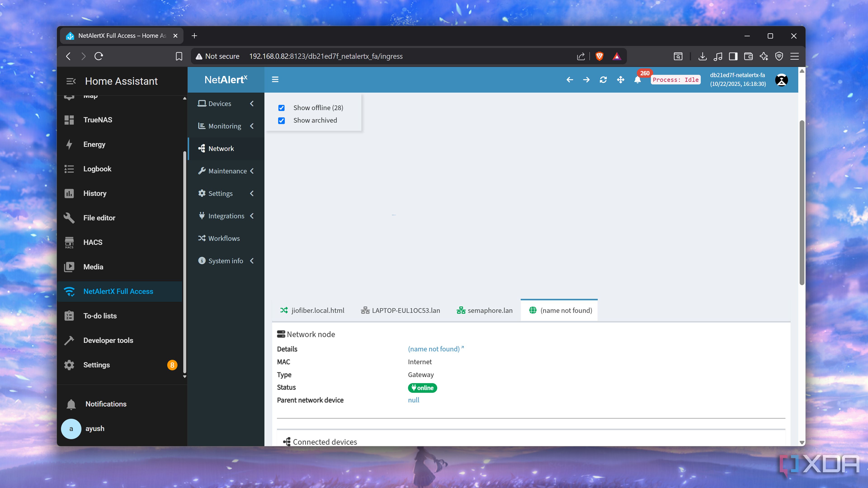Click the browser address bar URL

click(325, 56)
